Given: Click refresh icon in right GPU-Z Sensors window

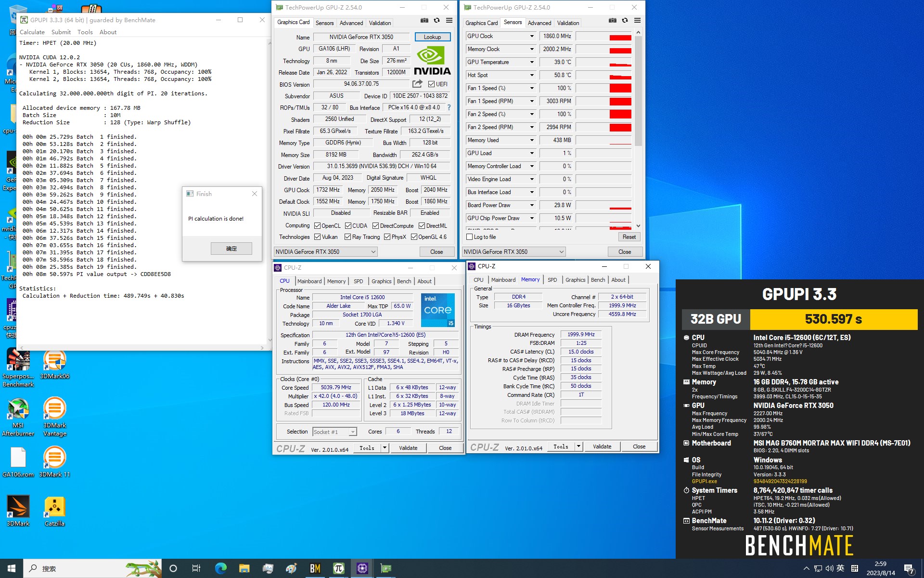Looking at the screenshot, I should tap(625, 20).
